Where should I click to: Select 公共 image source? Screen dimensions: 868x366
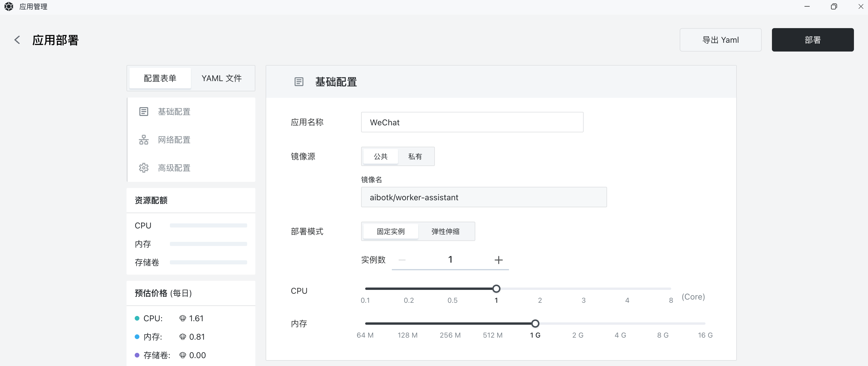(380, 156)
